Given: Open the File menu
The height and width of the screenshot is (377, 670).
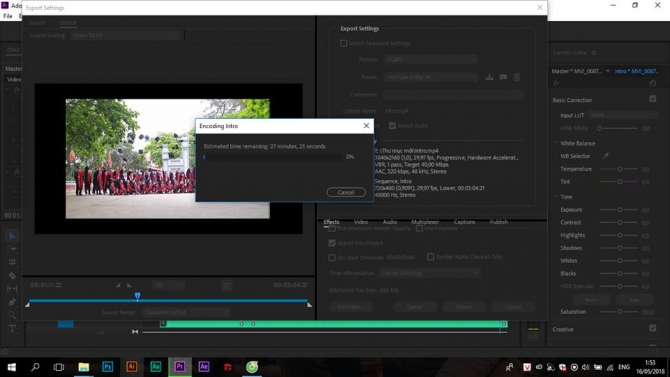Looking at the screenshot, I should (8, 16).
